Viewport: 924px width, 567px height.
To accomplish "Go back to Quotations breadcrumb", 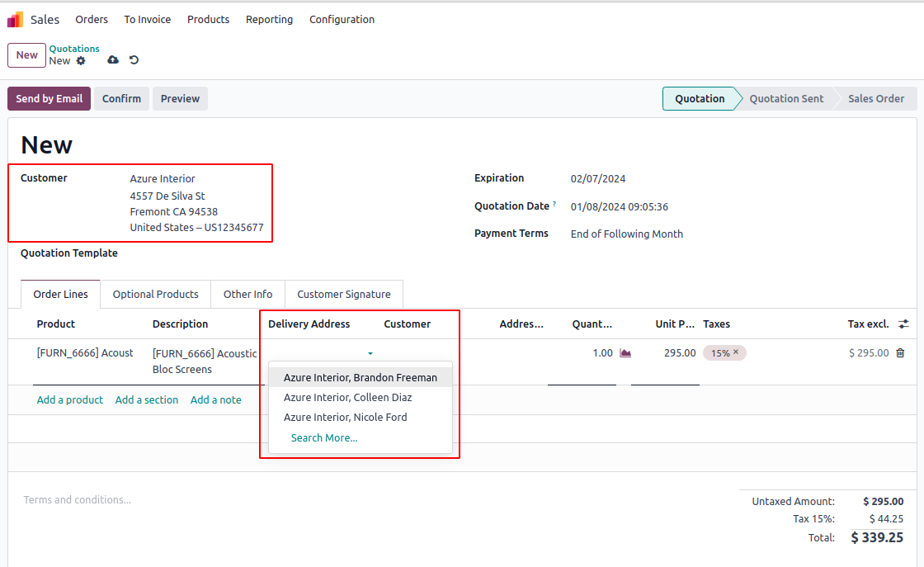I will [x=74, y=49].
